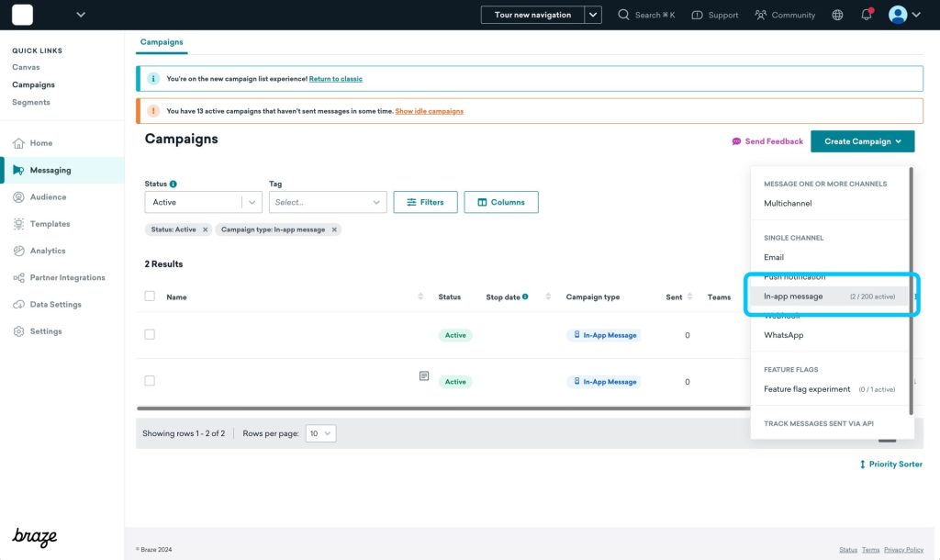Sort by the Sent column arrows
Viewport: 940px width, 560px height.
click(689, 297)
